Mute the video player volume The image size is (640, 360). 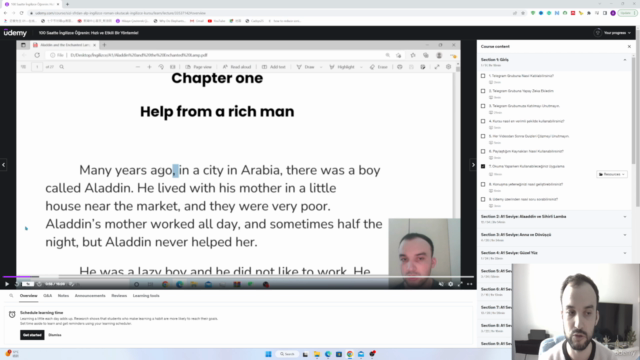(441, 284)
